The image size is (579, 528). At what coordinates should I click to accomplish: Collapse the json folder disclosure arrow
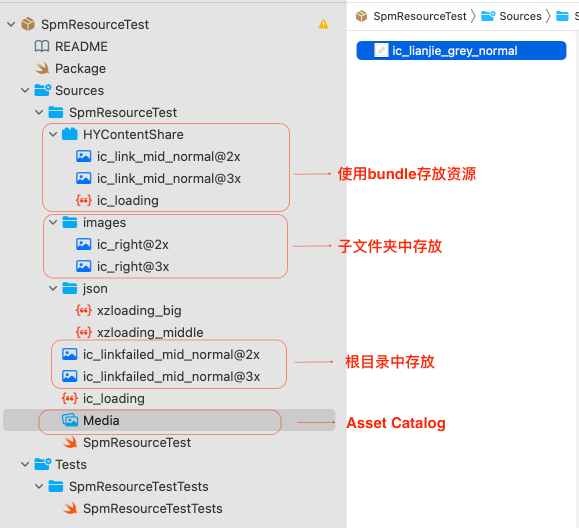[53, 288]
